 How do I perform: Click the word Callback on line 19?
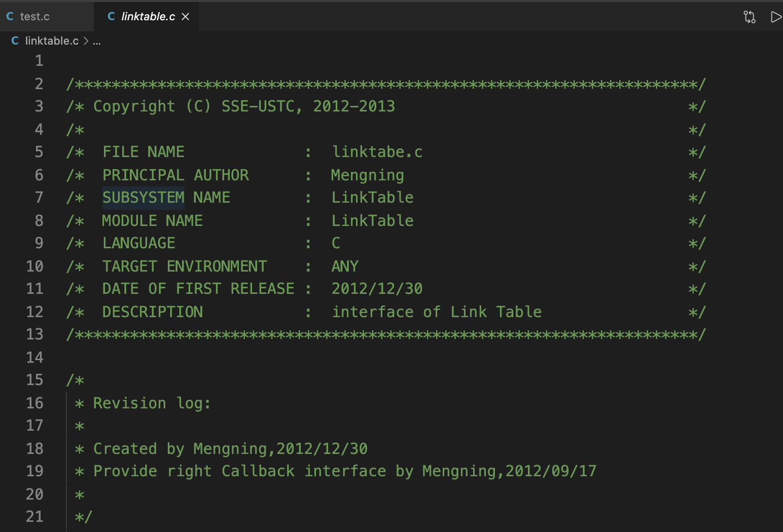258,471
